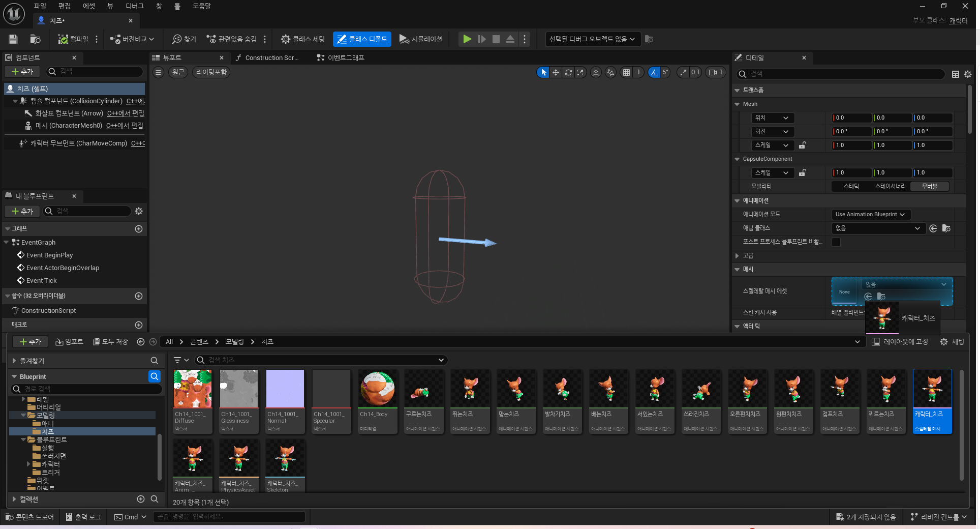
Task: Open 위치 location type dropdown
Action: [773, 118]
